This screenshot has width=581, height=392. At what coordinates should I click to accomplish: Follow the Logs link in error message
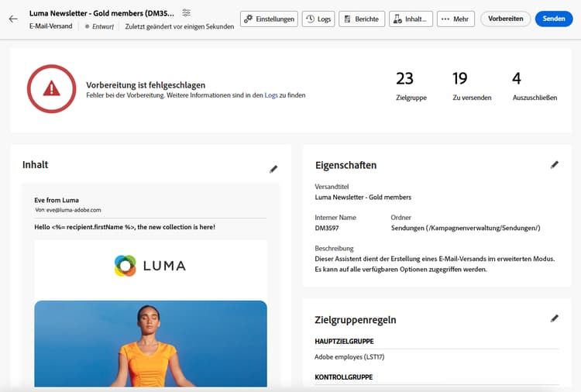pos(271,95)
